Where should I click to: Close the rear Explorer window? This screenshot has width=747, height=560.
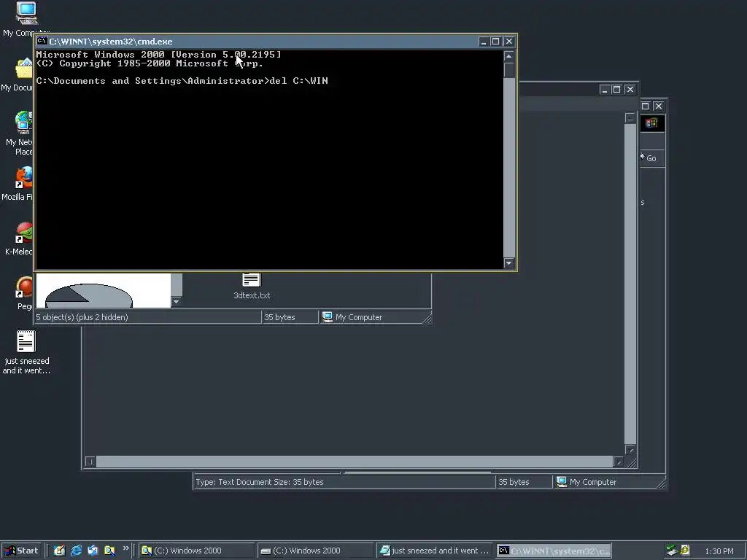click(659, 106)
